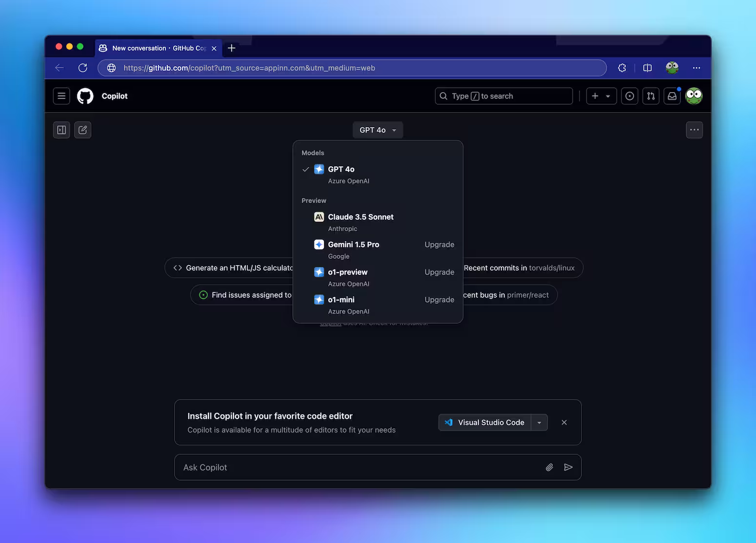The width and height of the screenshot is (756, 543).
Task: Click the GitHub Octocat logo
Action: 85,96
